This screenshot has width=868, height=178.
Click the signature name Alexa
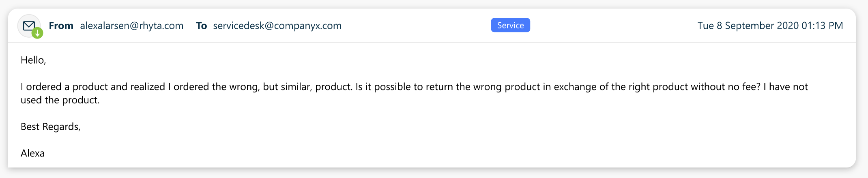(x=32, y=153)
